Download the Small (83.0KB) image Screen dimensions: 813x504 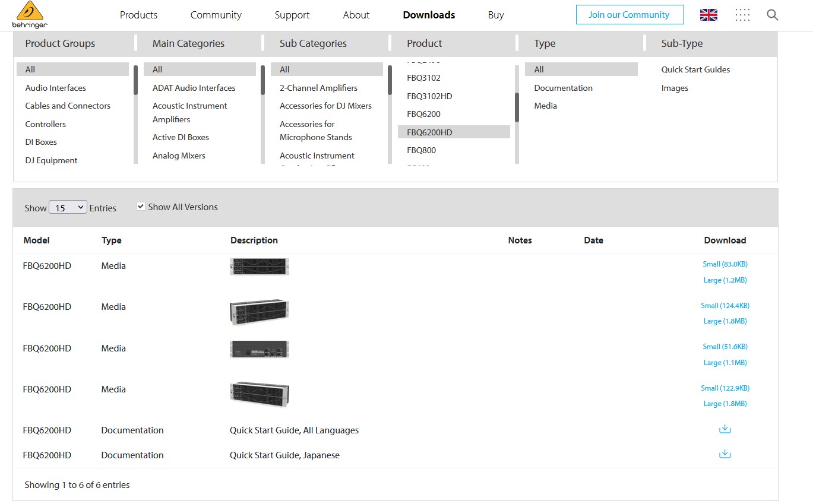pyautogui.click(x=725, y=264)
